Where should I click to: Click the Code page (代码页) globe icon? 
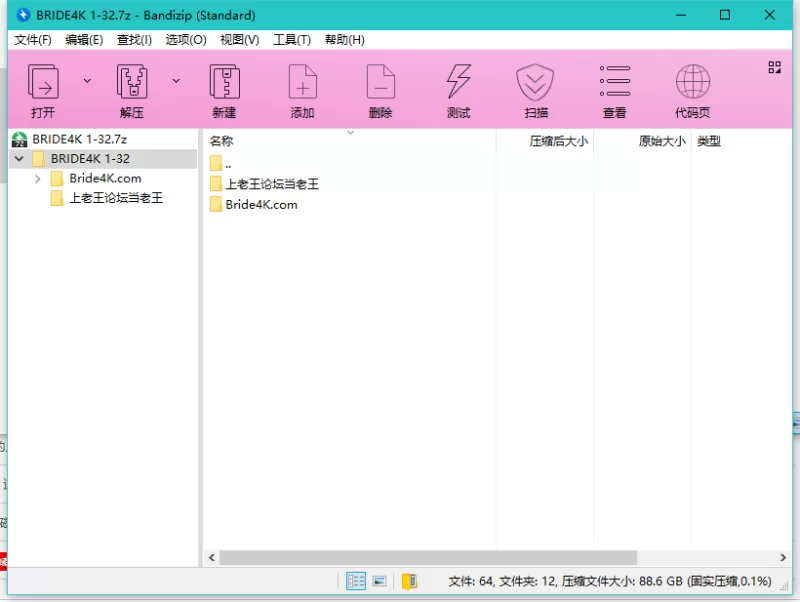click(692, 82)
